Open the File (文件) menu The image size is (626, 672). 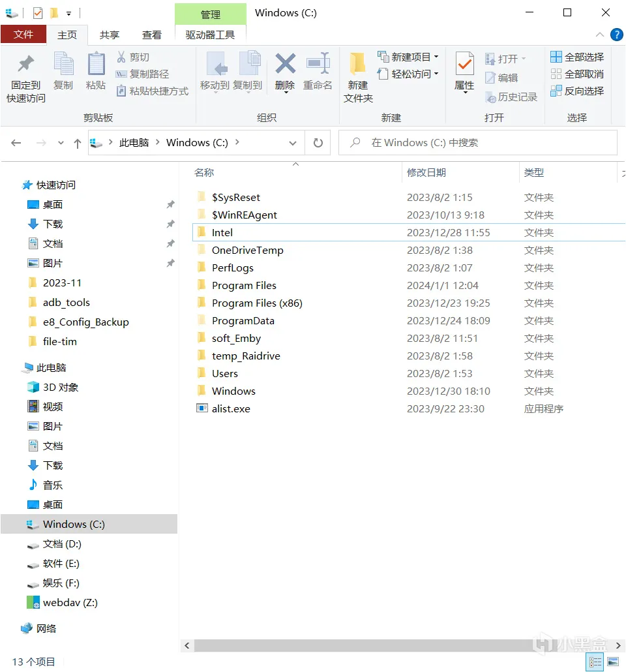[x=23, y=35]
